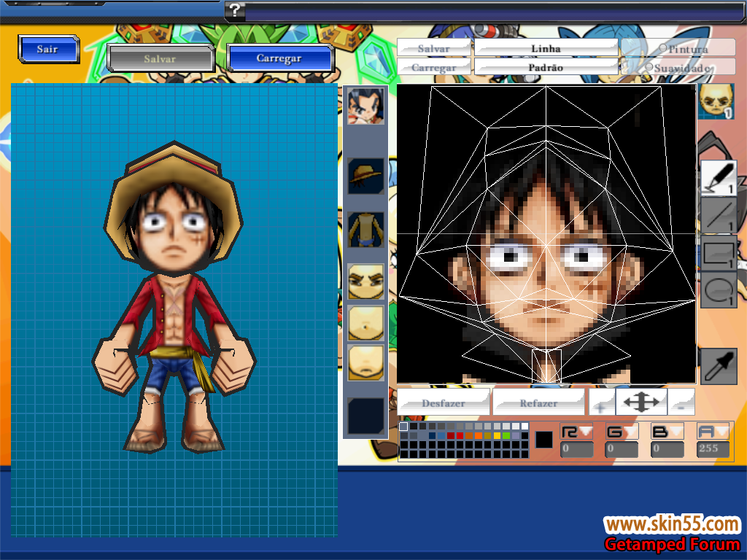Select the straw hat part thumbnail
Image resolution: width=747 pixels, height=560 pixels.
tap(366, 176)
